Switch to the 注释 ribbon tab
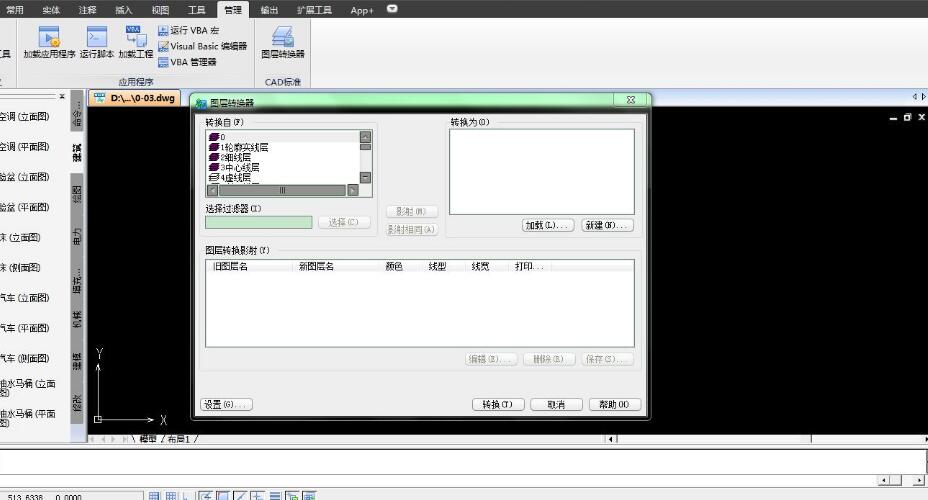The width and height of the screenshot is (928, 500). [x=88, y=10]
